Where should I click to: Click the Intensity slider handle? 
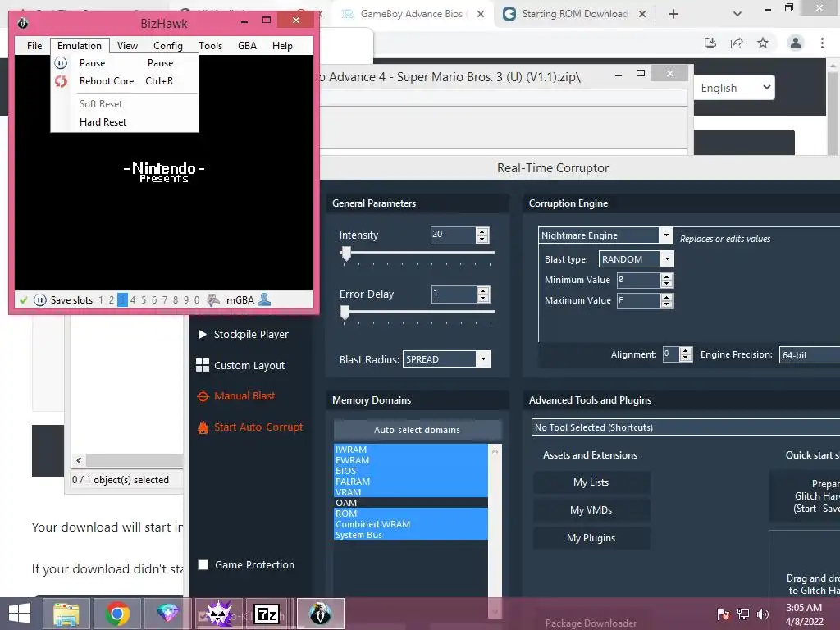point(346,254)
